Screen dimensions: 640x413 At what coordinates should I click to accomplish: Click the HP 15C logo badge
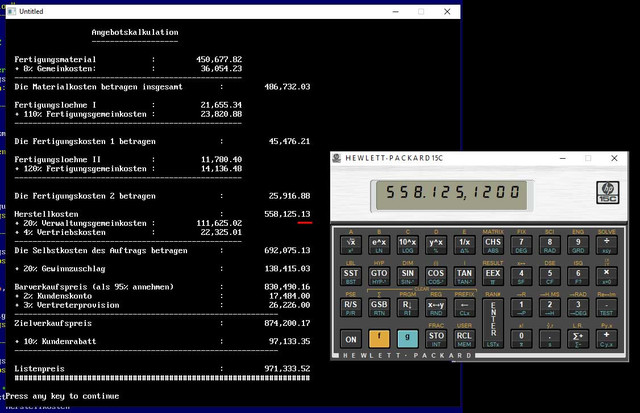point(607,193)
